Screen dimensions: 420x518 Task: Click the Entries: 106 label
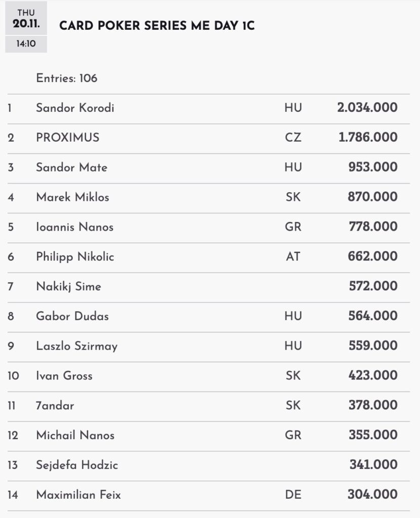67,78
